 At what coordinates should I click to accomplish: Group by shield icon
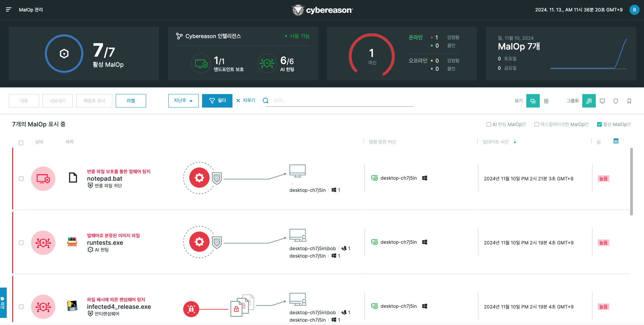(616, 101)
